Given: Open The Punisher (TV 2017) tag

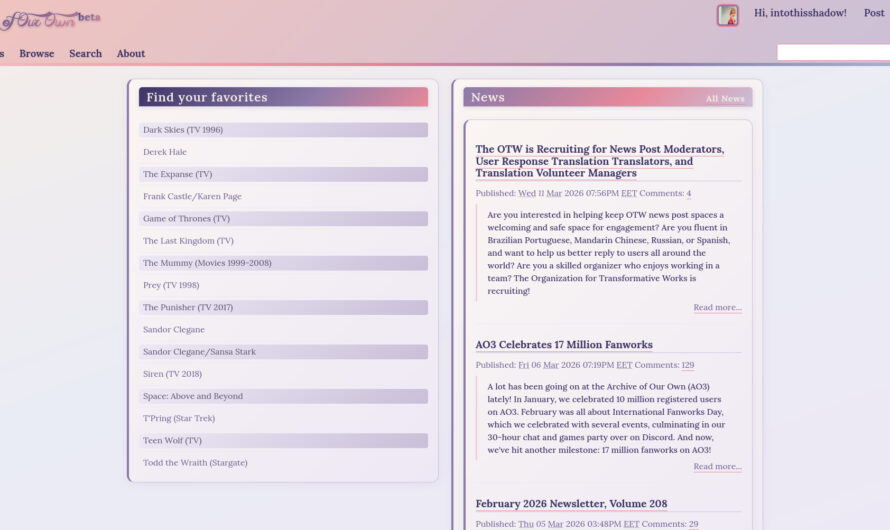Looking at the screenshot, I should (188, 307).
